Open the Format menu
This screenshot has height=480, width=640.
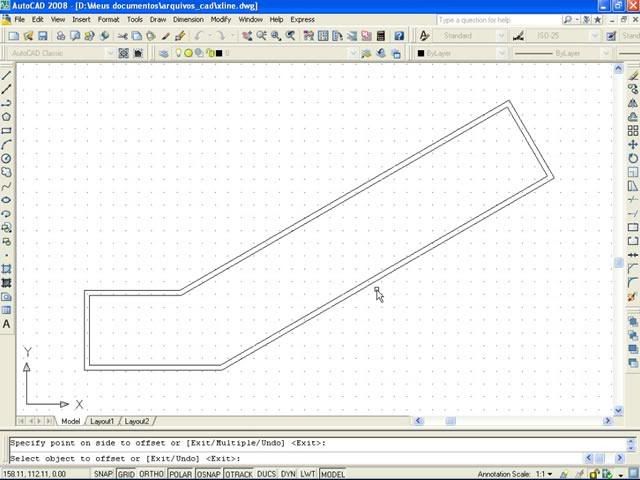pos(109,20)
